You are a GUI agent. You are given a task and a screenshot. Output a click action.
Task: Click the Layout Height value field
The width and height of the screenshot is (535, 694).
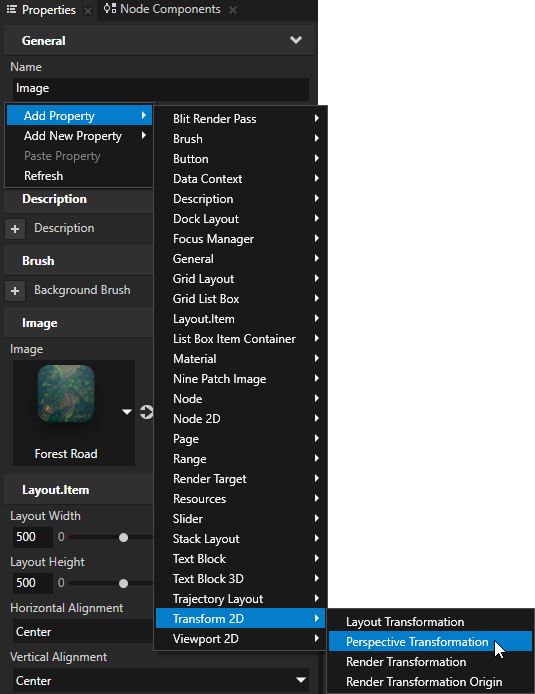tap(32, 583)
